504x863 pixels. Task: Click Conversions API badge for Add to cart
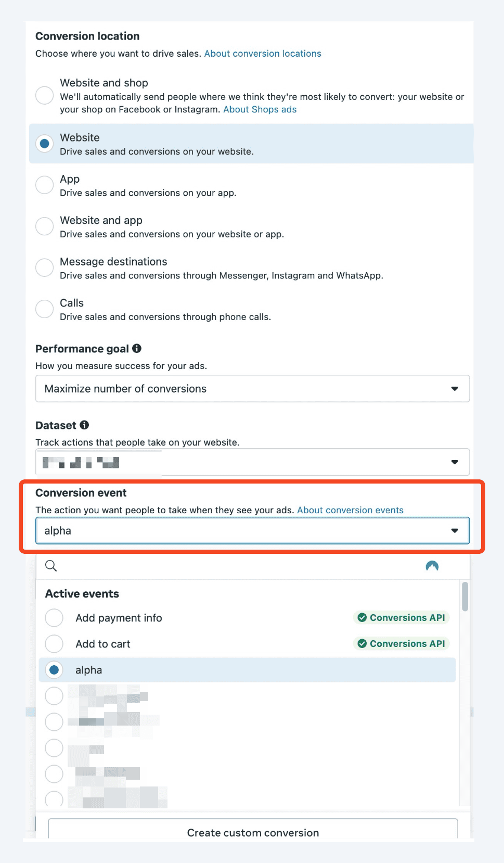tap(402, 644)
